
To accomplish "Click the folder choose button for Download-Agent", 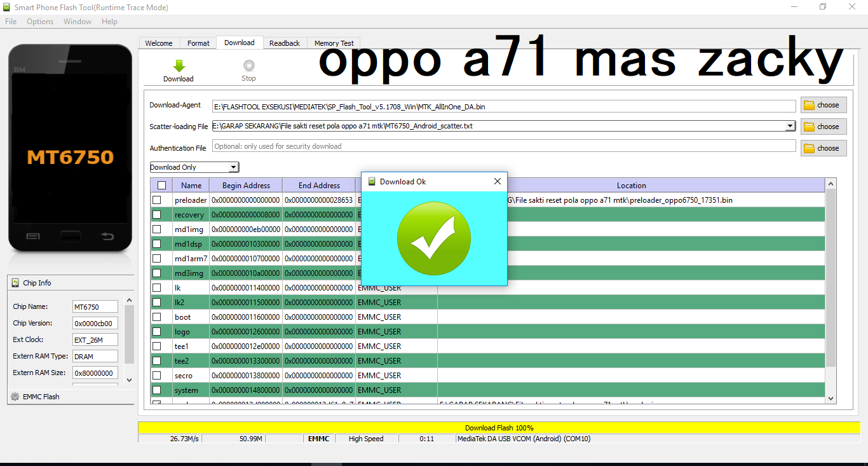I will tap(824, 105).
